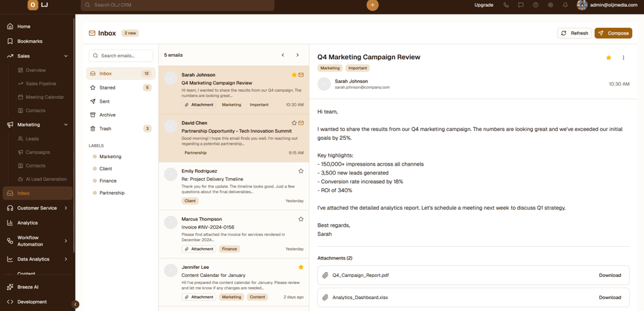Click the 2 new badge beside the Inbox title

pos(130,33)
